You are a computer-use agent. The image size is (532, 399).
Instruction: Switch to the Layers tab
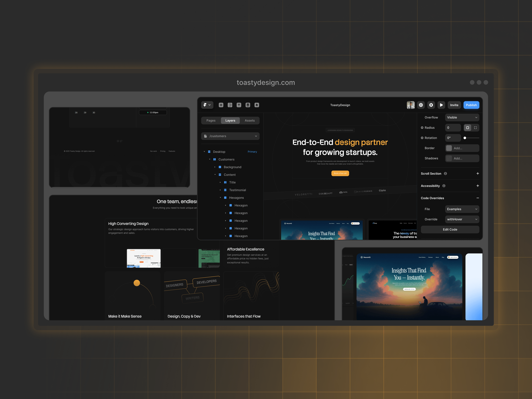click(230, 121)
